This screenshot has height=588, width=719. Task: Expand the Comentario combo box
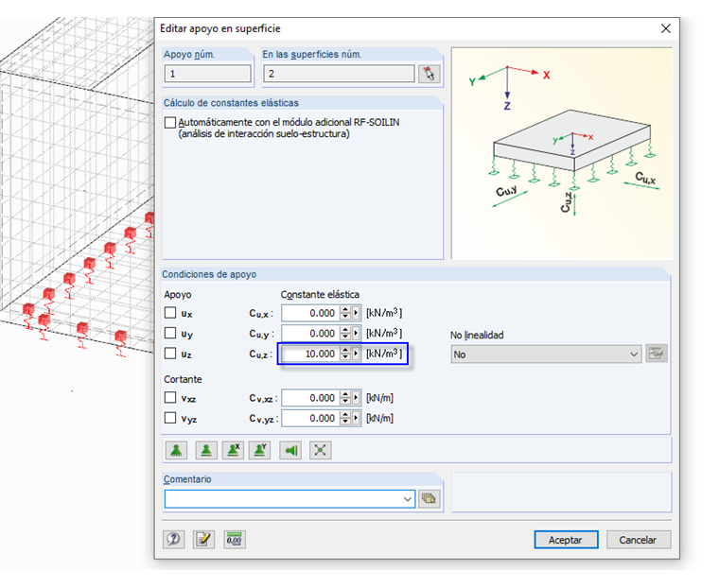tap(407, 498)
